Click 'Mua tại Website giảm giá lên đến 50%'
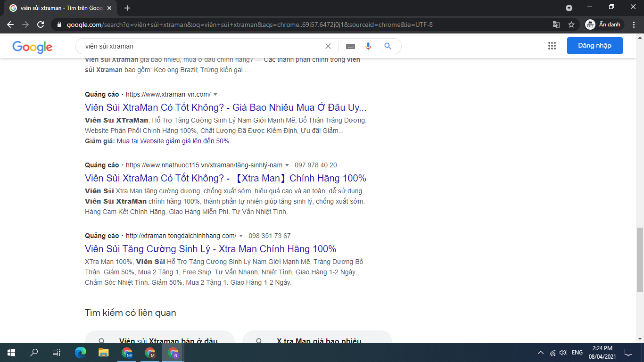The image size is (644, 362). point(173,141)
